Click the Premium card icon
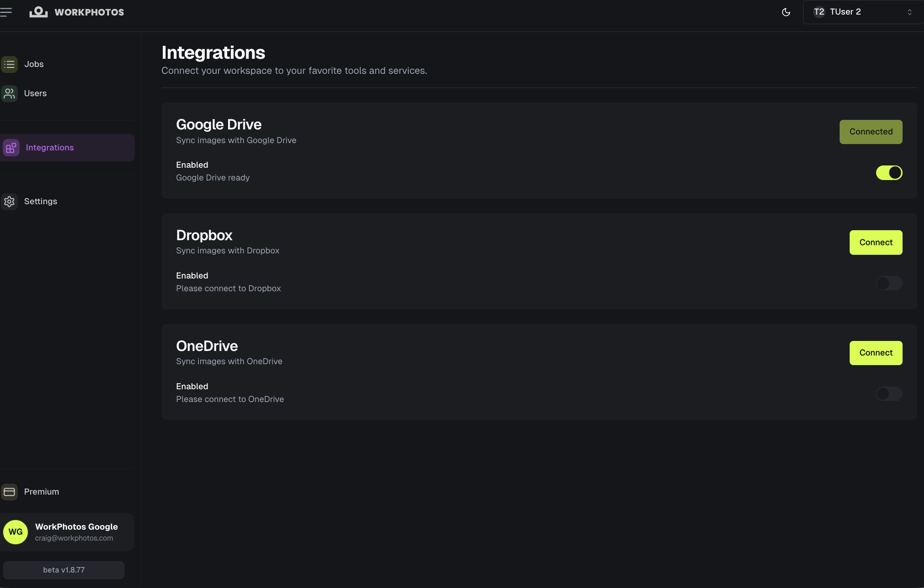The image size is (924, 588). [9, 492]
